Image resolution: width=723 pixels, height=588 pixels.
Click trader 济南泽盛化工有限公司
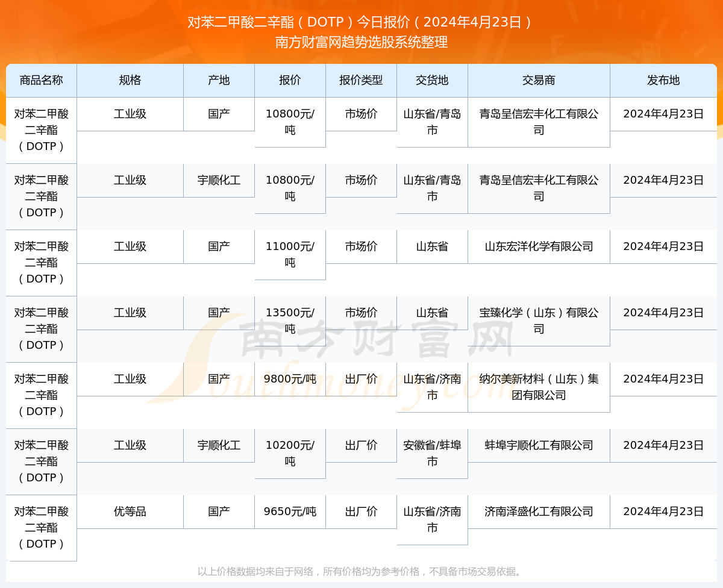(x=539, y=511)
